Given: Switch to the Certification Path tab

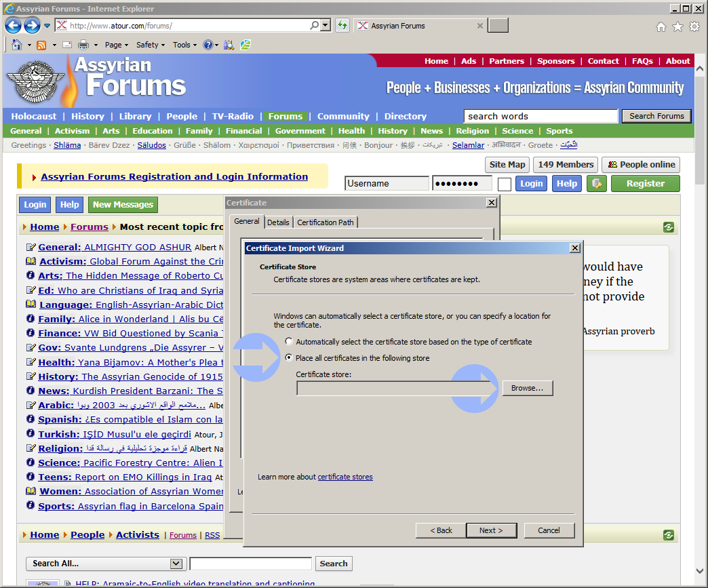Looking at the screenshot, I should (325, 222).
